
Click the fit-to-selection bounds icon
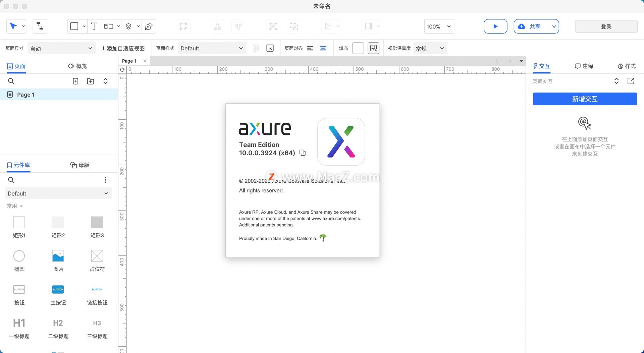point(183,26)
